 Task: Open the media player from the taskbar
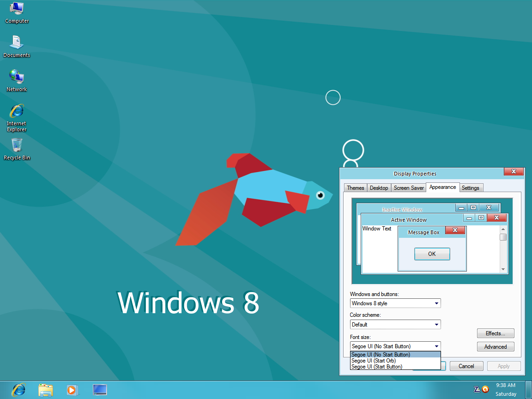[x=72, y=390]
